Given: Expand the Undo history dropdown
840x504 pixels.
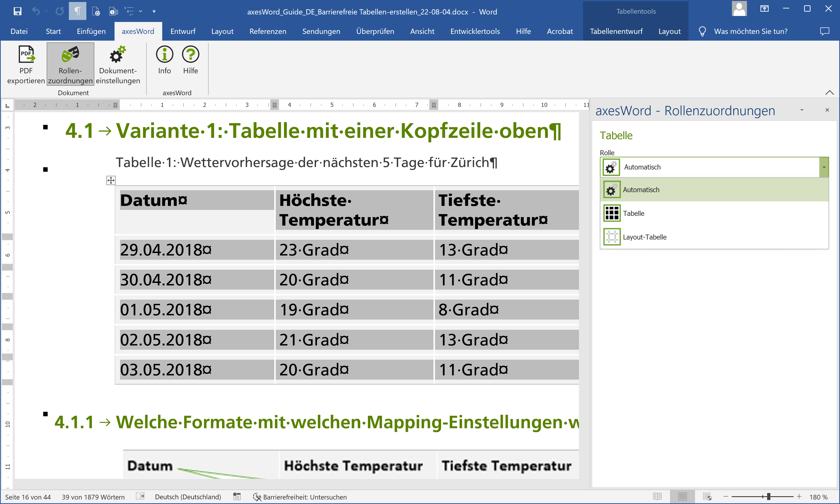Looking at the screenshot, I should 47,11.
